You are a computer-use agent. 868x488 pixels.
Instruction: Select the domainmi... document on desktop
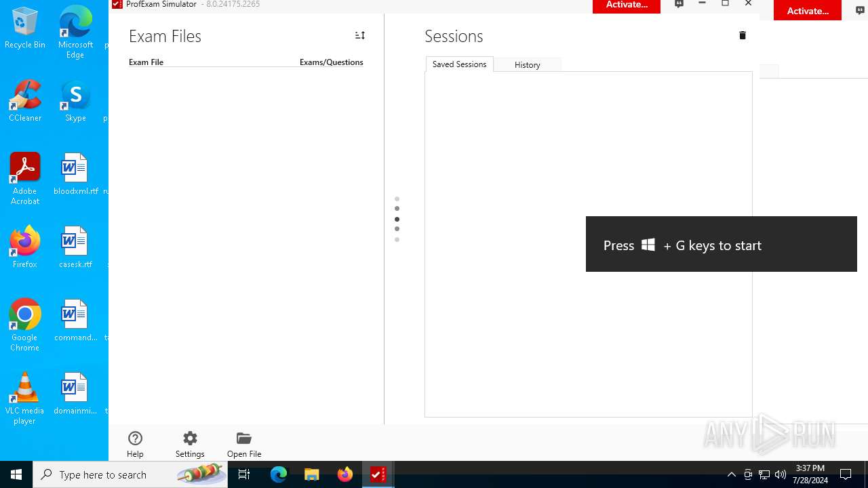click(x=75, y=394)
